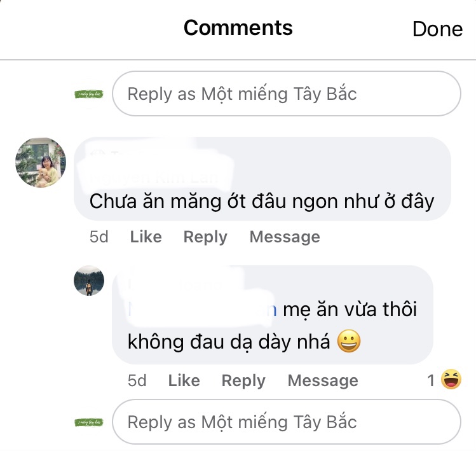Image resolution: width=476 pixels, height=451 pixels.
Task: Click the page logo beside the bottom reply box
Action: [x=89, y=422]
